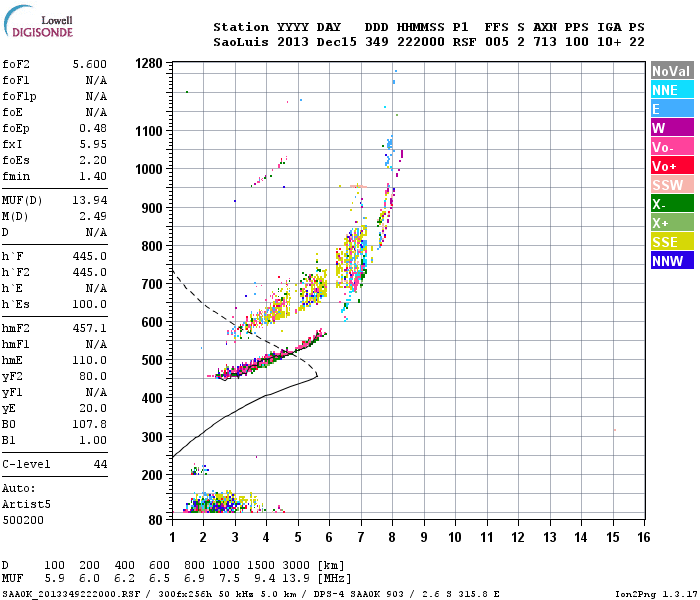Select the W direction legend swatch
The image size is (700, 600).
click(672, 128)
